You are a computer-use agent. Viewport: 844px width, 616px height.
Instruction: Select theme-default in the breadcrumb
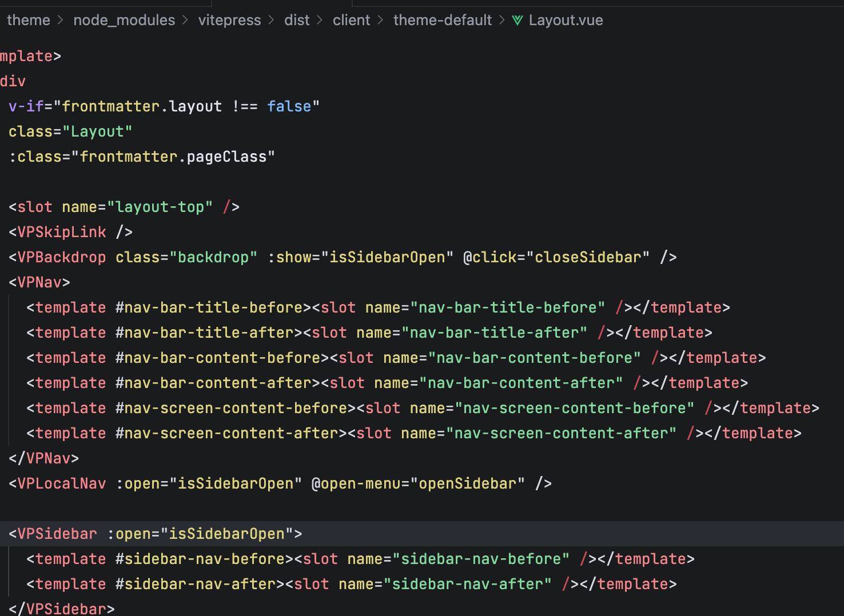[x=442, y=21]
